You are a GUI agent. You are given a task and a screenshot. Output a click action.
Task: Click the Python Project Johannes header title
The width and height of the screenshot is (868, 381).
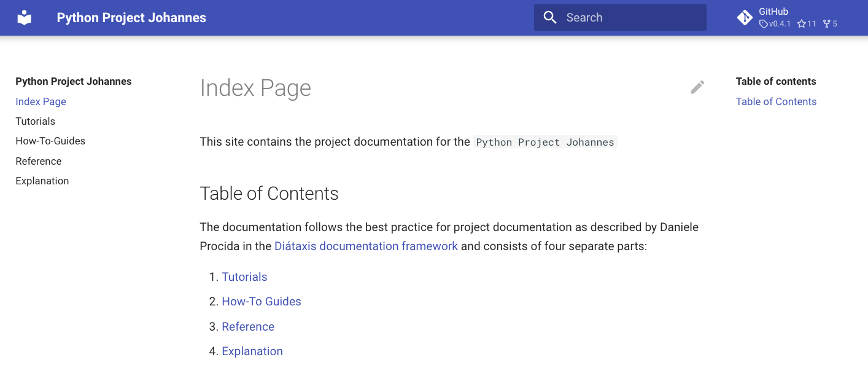131,17
